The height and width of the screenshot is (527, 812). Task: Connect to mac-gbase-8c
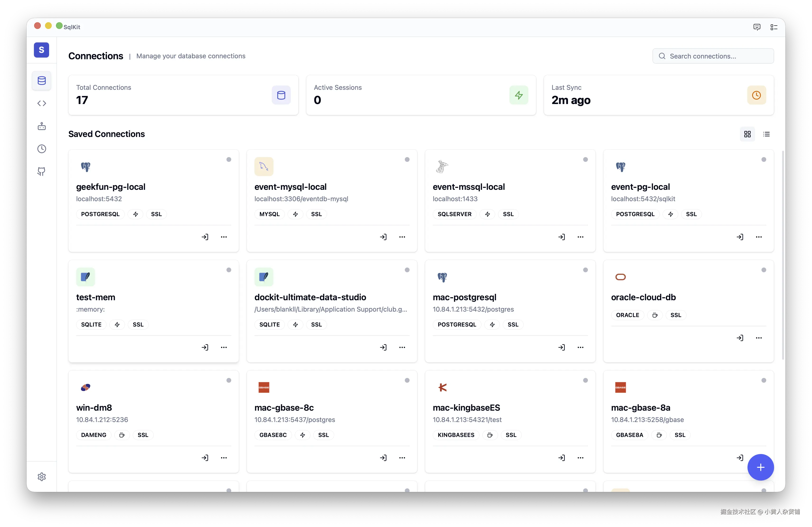pyautogui.click(x=383, y=458)
